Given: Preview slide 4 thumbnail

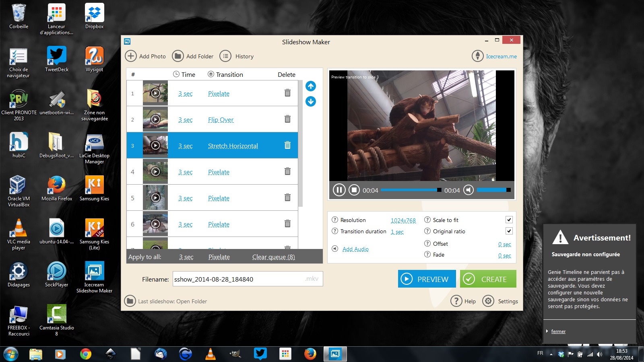Looking at the screenshot, I should 155,172.
